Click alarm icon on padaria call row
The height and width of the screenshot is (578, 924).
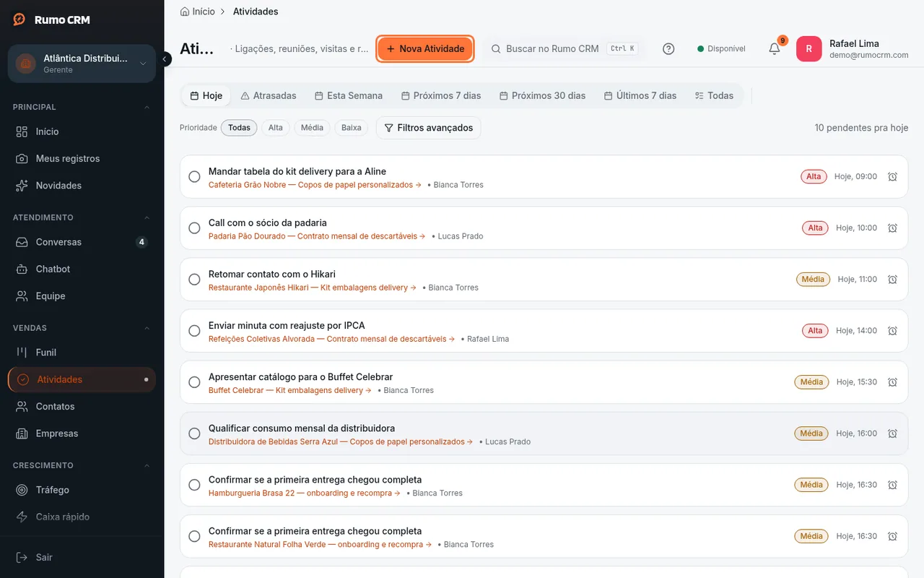click(x=892, y=228)
